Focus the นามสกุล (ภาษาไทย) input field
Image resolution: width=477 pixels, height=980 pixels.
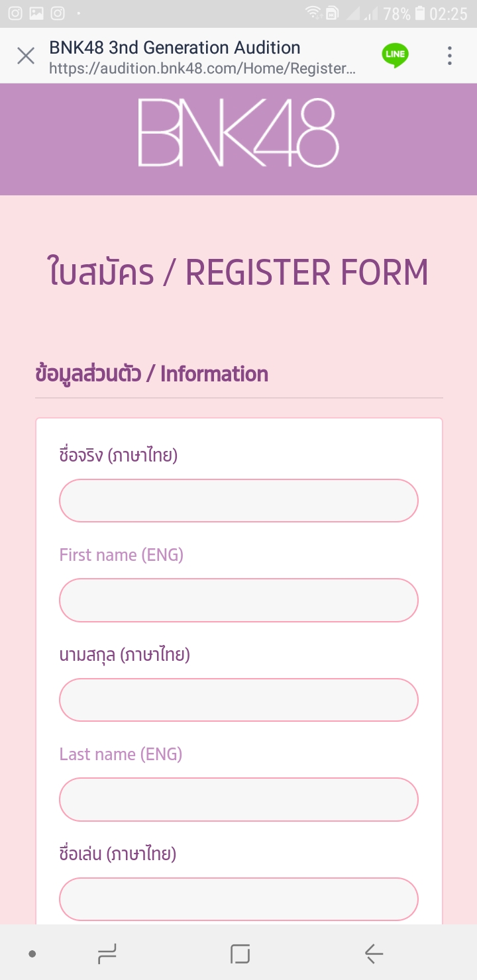pos(238,700)
